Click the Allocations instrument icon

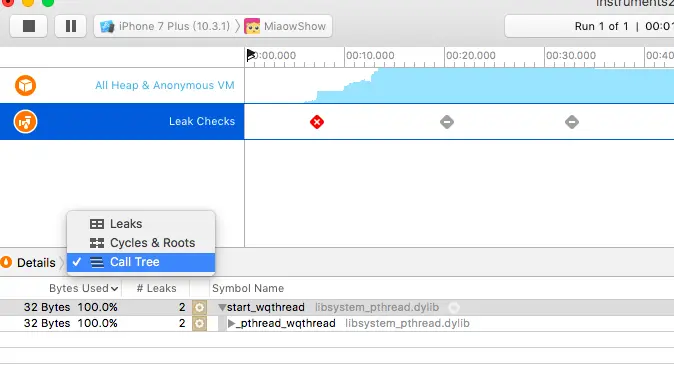(25, 85)
